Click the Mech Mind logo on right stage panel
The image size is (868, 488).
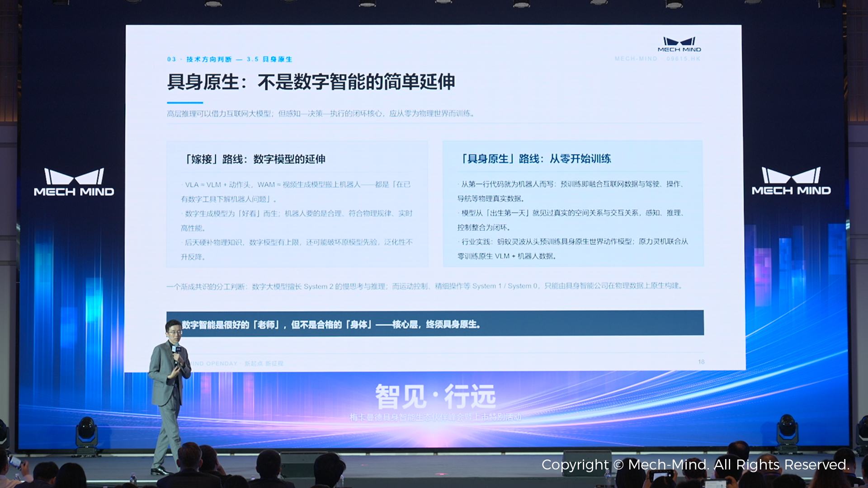click(x=791, y=181)
